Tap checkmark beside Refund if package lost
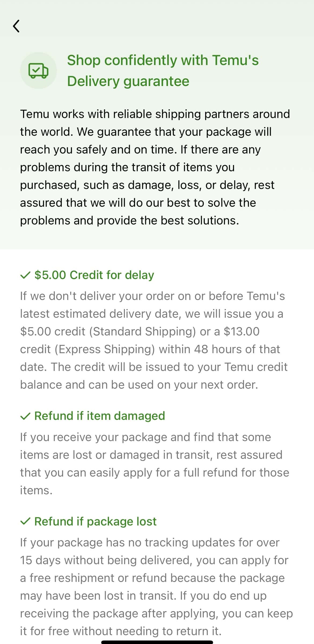This screenshot has height=644, width=314. tap(25, 521)
